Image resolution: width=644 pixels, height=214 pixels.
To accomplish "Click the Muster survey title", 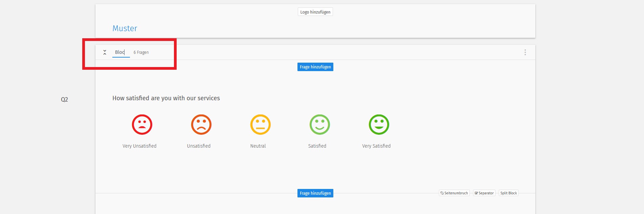I will click(x=125, y=28).
